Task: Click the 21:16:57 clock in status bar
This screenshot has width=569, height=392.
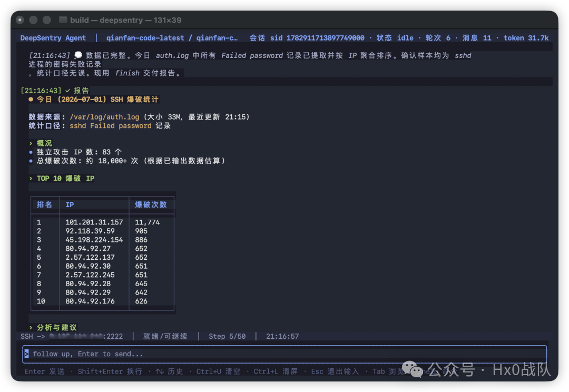Action: (282, 337)
